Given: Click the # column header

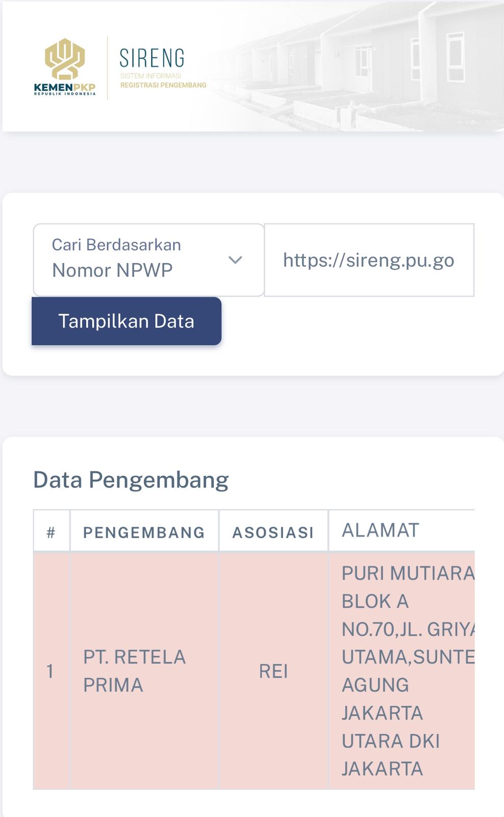Looking at the screenshot, I should 51,532.
